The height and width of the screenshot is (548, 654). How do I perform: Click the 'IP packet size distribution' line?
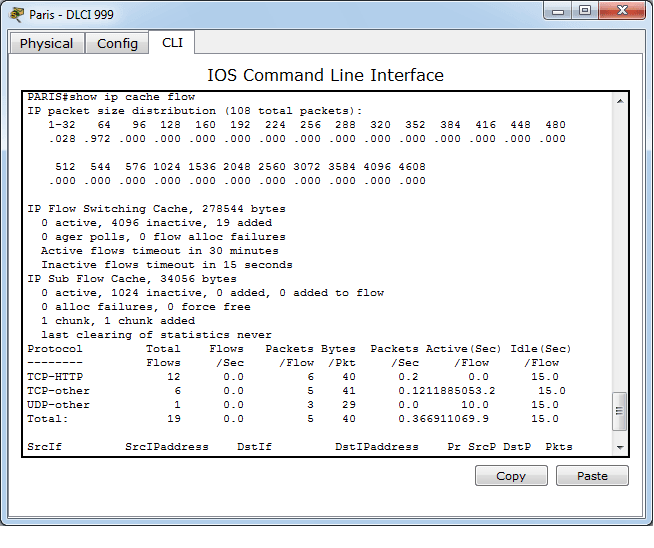(x=195, y=111)
